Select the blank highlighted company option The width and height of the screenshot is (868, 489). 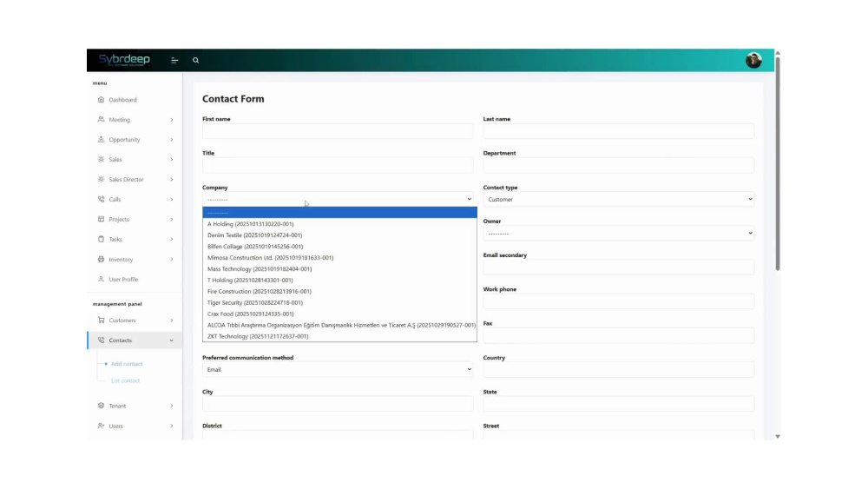339,213
